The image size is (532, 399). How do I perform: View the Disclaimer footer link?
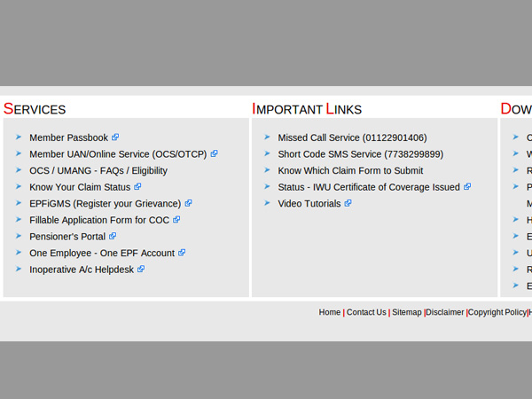point(444,312)
